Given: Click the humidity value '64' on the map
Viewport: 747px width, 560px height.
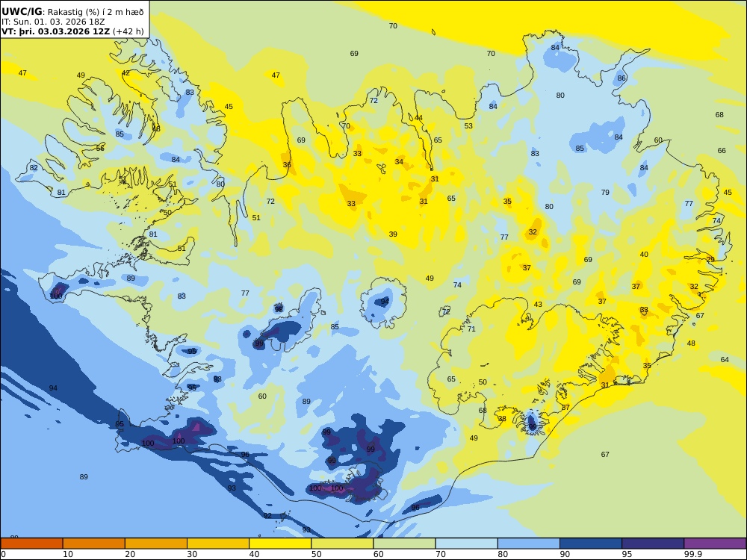Looking at the screenshot, I should click(725, 360).
